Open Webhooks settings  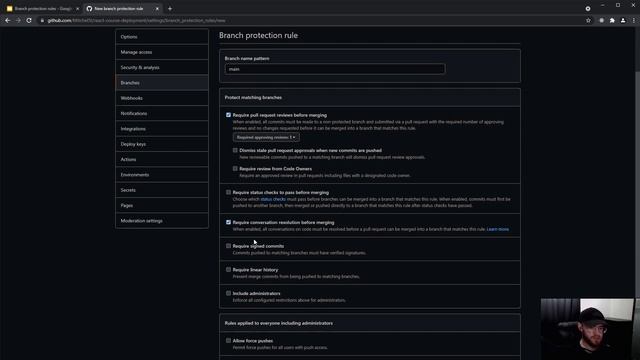coord(162,98)
